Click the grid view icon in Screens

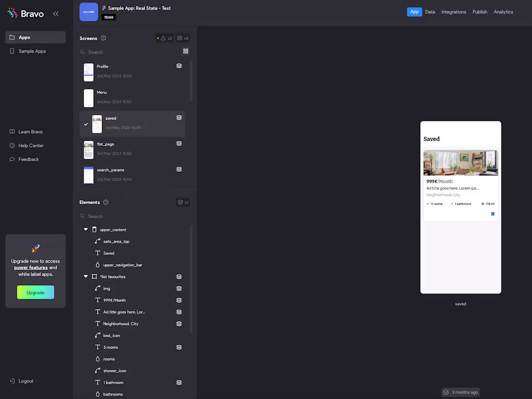(x=186, y=51)
